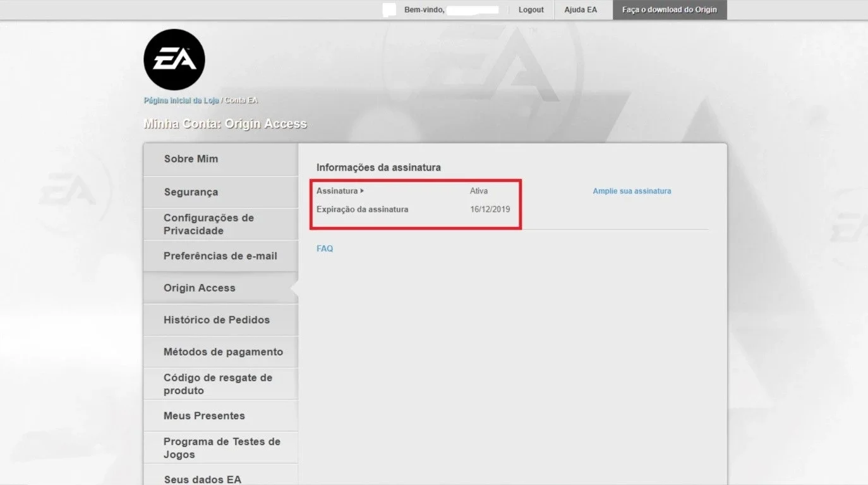868x485 pixels.
Task: Open Meus Presentes section
Action: click(220, 416)
